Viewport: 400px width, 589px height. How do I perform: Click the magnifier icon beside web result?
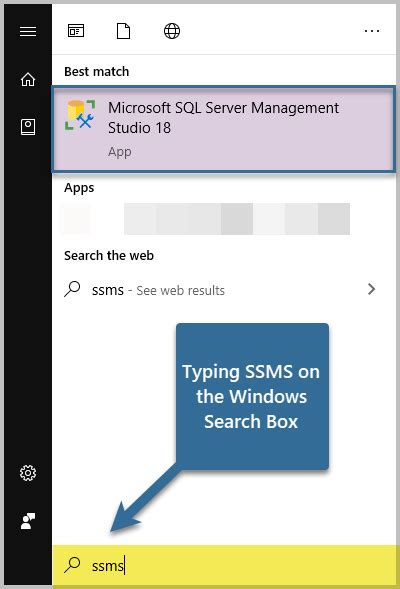72,289
